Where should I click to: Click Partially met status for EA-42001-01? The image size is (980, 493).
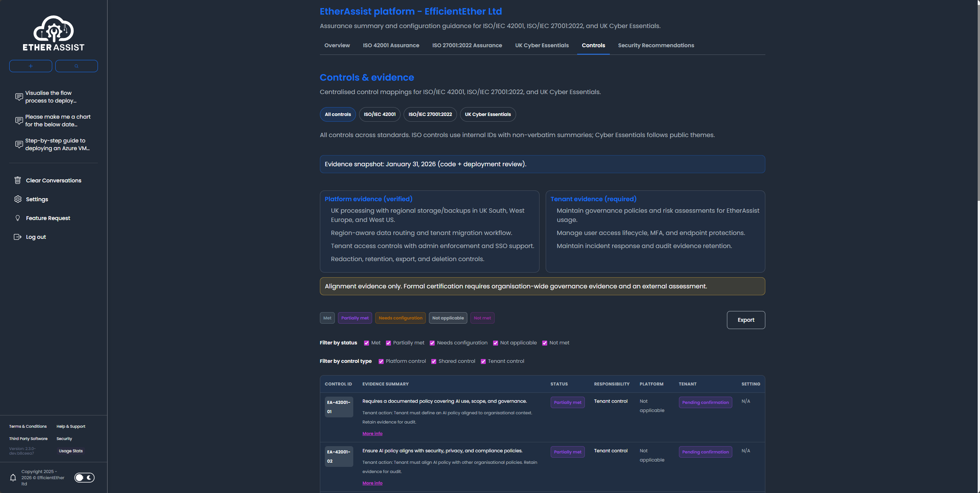coord(568,402)
